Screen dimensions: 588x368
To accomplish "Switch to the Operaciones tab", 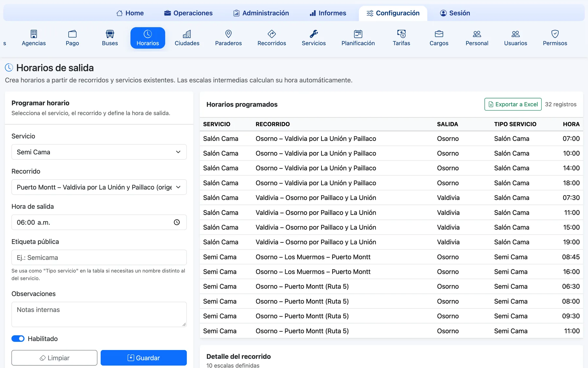I will coord(188,13).
